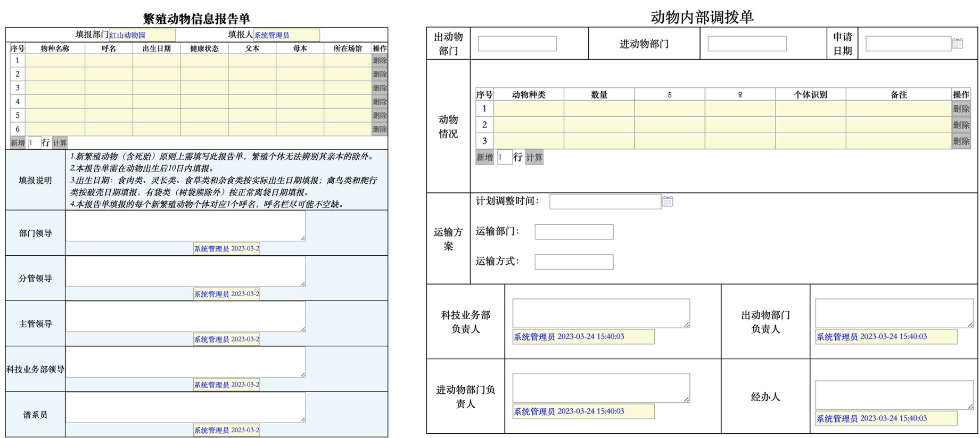980x438 pixels.
Task: Click the 科技业务部领导 comment textarea
Action: (x=186, y=362)
